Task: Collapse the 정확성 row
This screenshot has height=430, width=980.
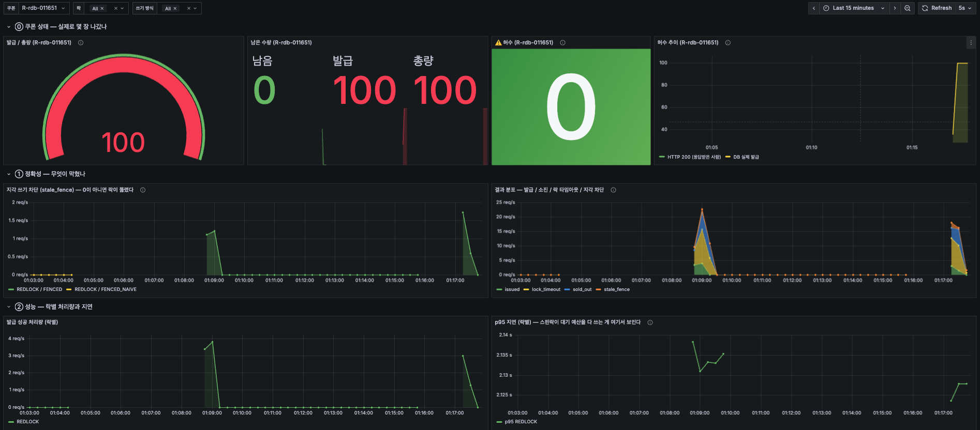Action: click(9, 174)
